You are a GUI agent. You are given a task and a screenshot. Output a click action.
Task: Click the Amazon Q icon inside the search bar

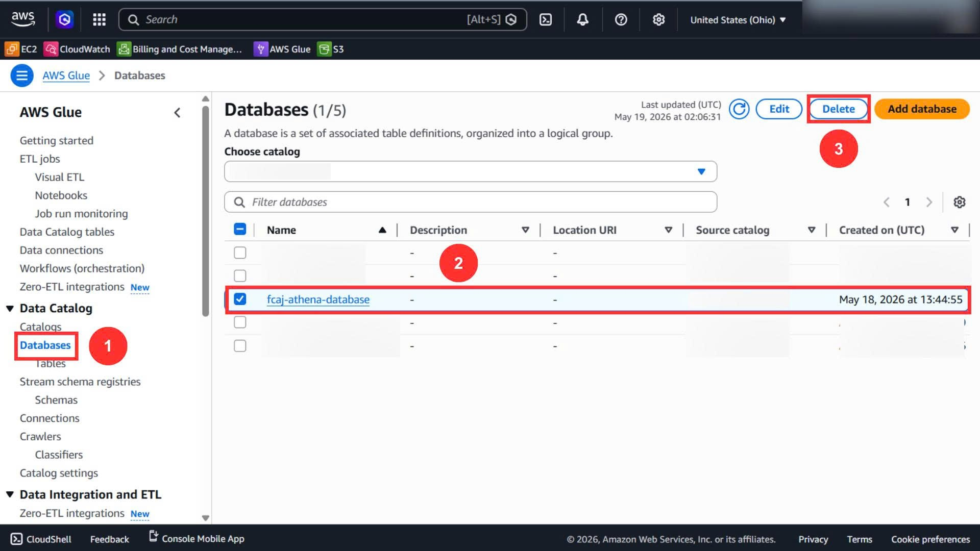[511, 19]
